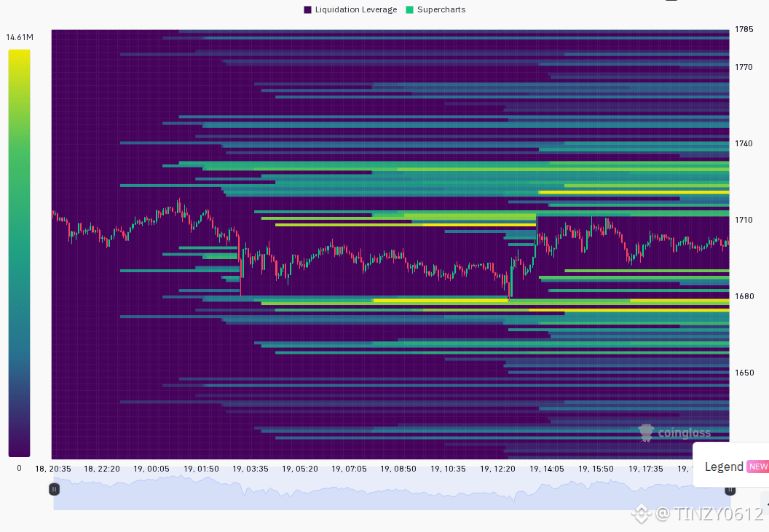This screenshot has height=532, width=769.
Task: Click the 19, 05:20 time axis label
Action: click(x=299, y=469)
